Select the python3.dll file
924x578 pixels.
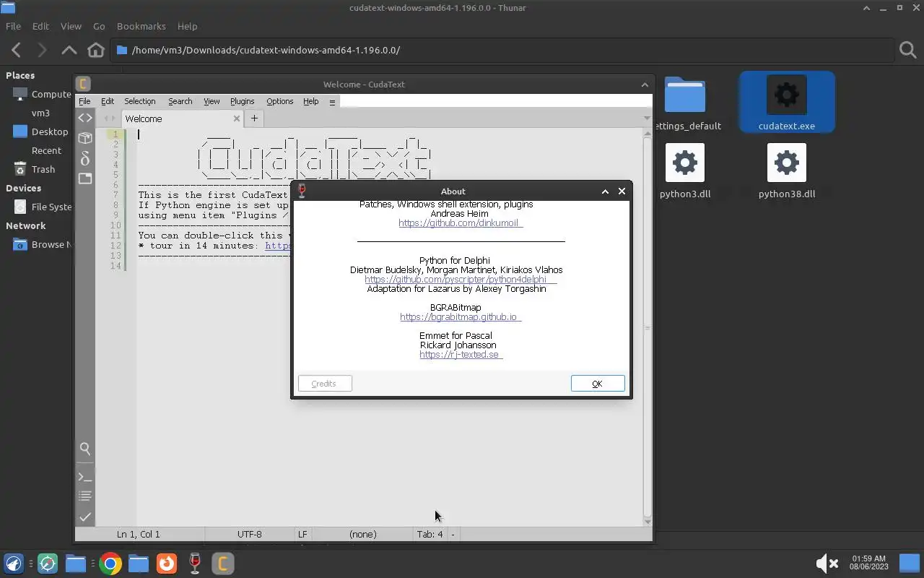click(685, 171)
